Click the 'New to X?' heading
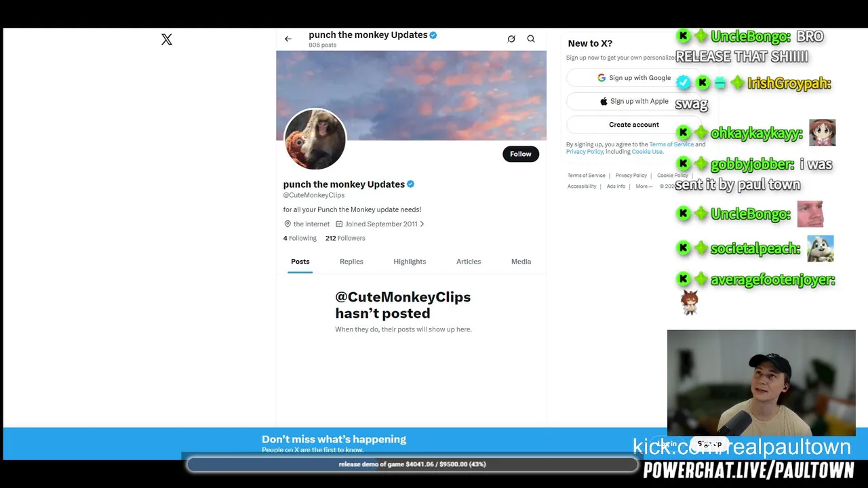Screen dimensions: 868x488 point(590,43)
